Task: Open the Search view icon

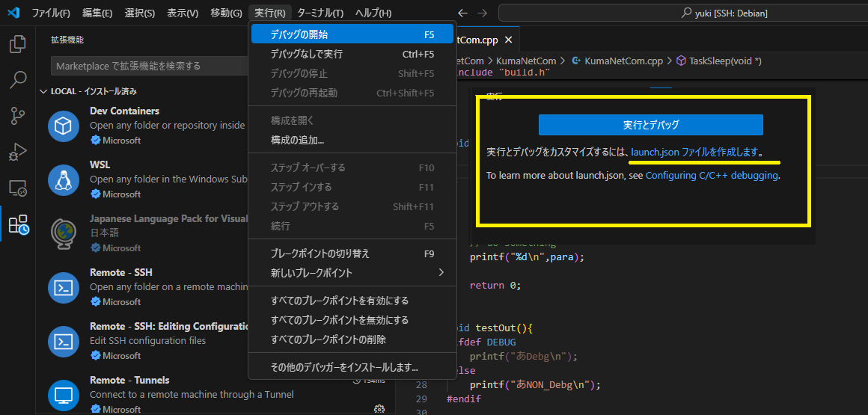Action: (x=18, y=80)
